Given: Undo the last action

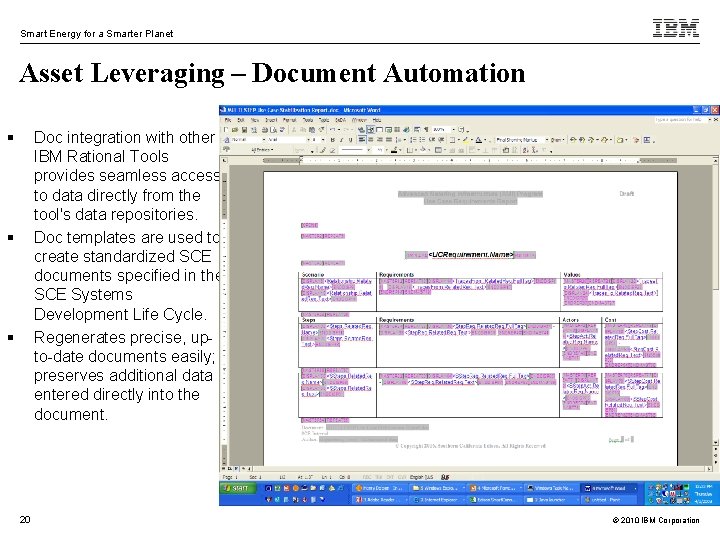Looking at the screenshot, I should [x=332, y=130].
